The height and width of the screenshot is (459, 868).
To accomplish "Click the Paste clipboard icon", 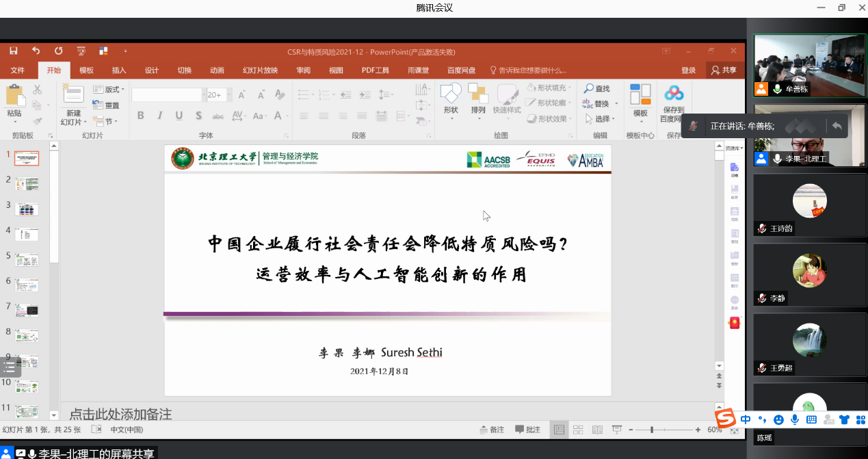I will 14,96.
